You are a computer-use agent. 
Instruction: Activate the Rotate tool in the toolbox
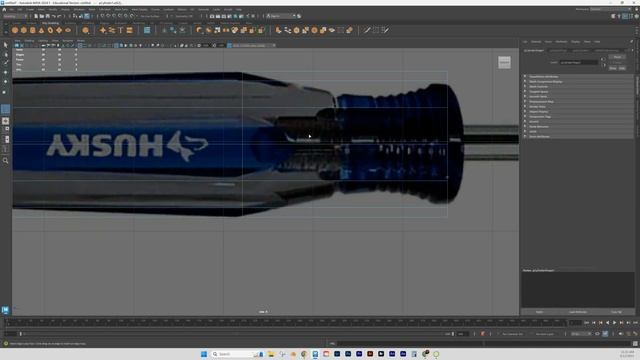pyautogui.click(x=5, y=82)
